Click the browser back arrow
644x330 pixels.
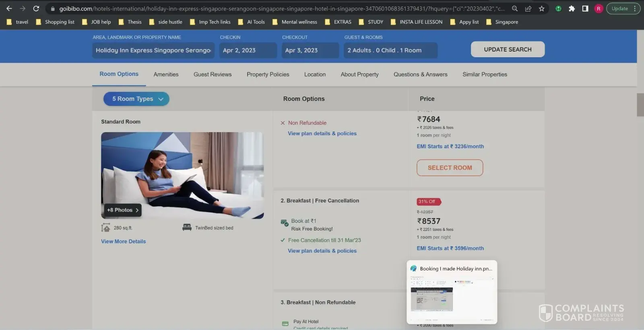[9, 8]
